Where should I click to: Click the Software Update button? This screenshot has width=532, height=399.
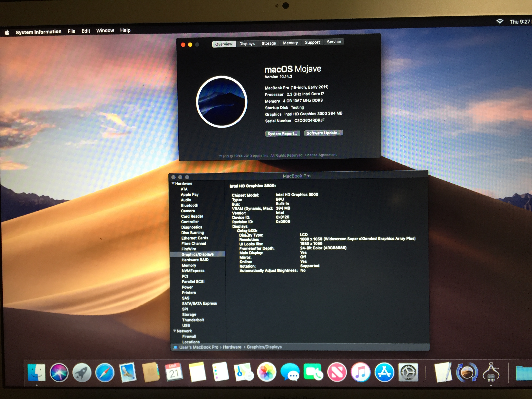[323, 133]
